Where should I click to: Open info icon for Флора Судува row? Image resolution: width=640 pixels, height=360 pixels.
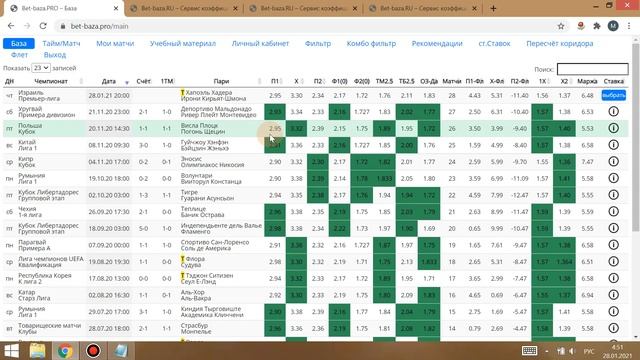(613, 262)
